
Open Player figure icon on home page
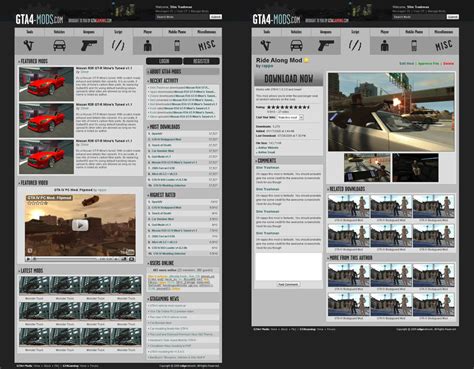(148, 45)
